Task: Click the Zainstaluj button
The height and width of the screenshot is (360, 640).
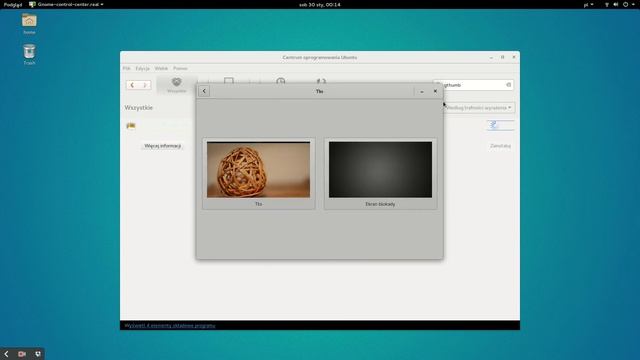Action: pyautogui.click(x=500, y=146)
